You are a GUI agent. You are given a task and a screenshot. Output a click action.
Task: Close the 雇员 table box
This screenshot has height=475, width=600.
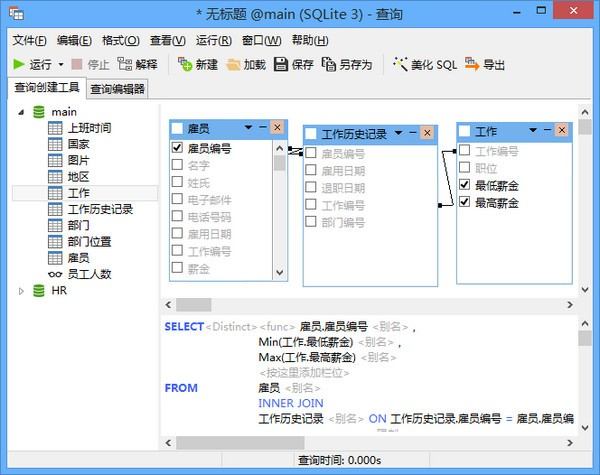pyautogui.click(x=277, y=127)
